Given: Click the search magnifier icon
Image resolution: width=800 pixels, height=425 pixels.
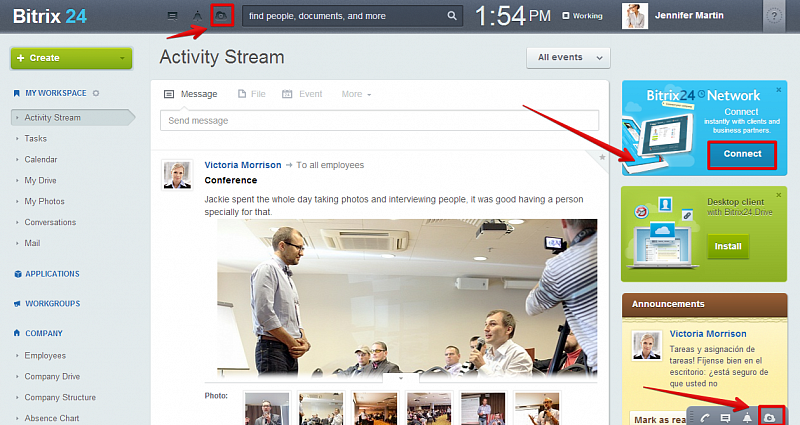Looking at the screenshot, I should point(452,16).
